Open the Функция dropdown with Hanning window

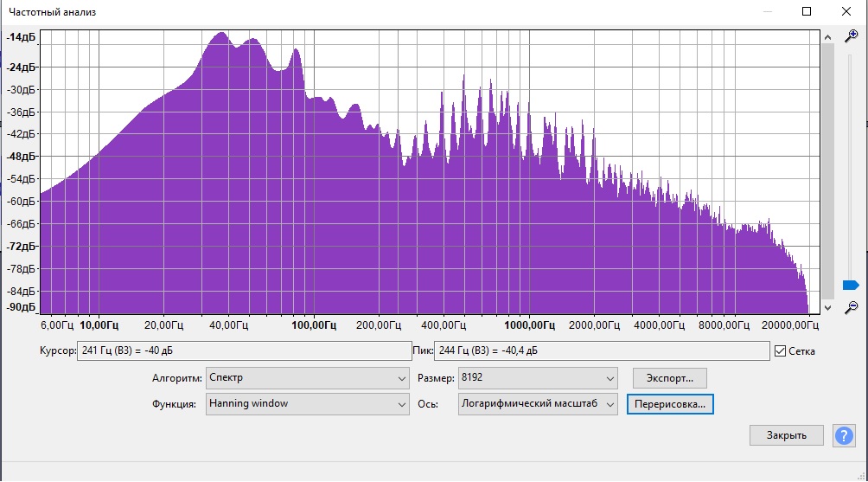307,404
